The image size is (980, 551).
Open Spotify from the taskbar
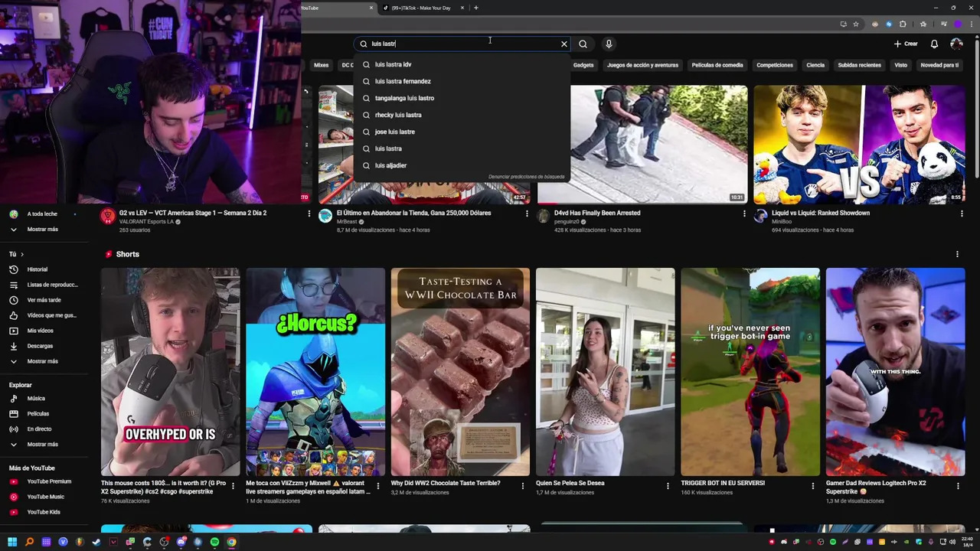(x=214, y=542)
